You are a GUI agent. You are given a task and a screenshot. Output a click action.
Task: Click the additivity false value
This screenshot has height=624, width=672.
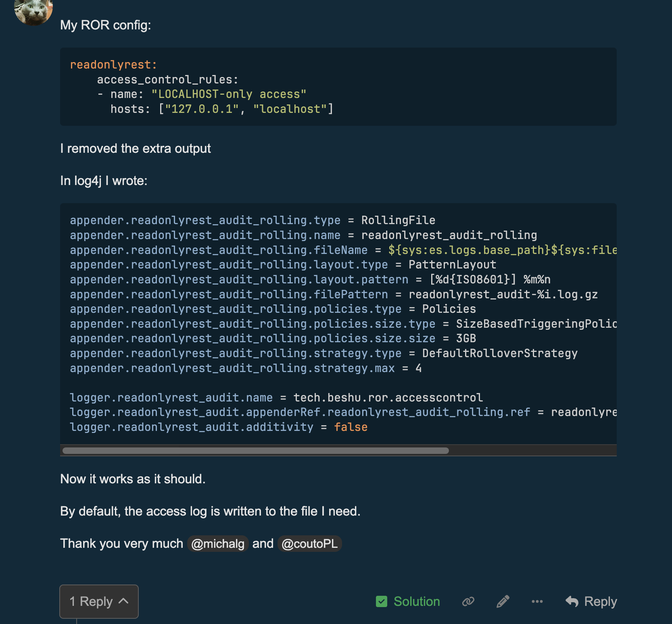pyautogui.click(x=351, y=427)
